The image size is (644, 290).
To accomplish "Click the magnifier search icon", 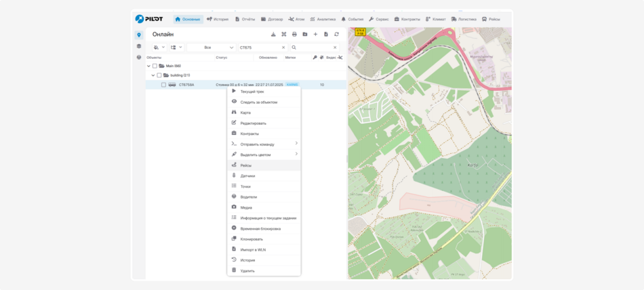I will click(294, 47).
